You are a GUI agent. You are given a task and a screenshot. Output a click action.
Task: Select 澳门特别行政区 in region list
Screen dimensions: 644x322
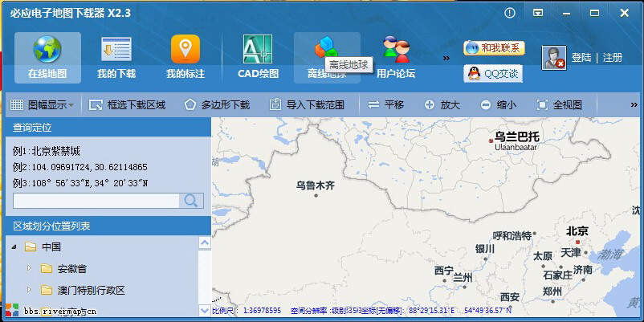pos(83,291)
